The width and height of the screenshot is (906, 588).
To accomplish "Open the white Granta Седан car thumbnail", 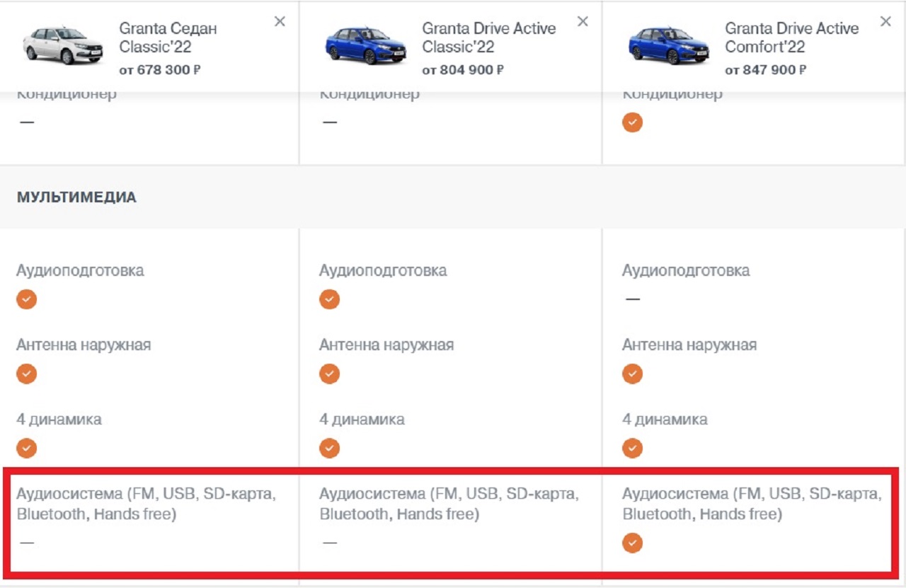I will click(x=63, y=45).
